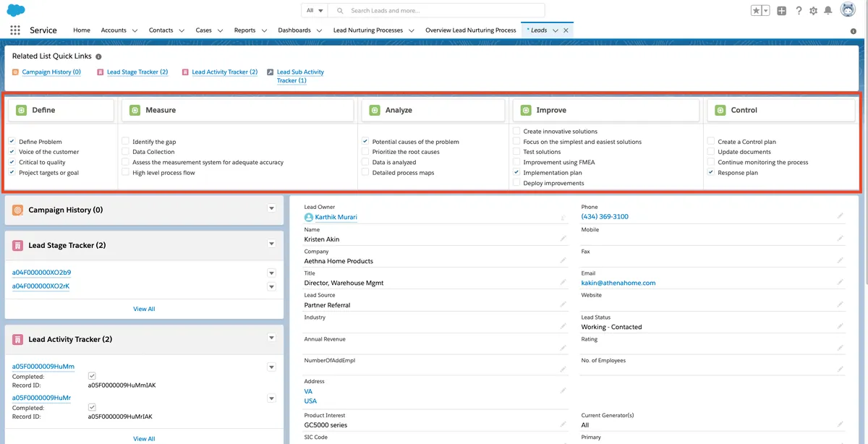This screenshot has height=444, width=868.
Task: Open the App Launcher grid icon
Action: (15, 30)
